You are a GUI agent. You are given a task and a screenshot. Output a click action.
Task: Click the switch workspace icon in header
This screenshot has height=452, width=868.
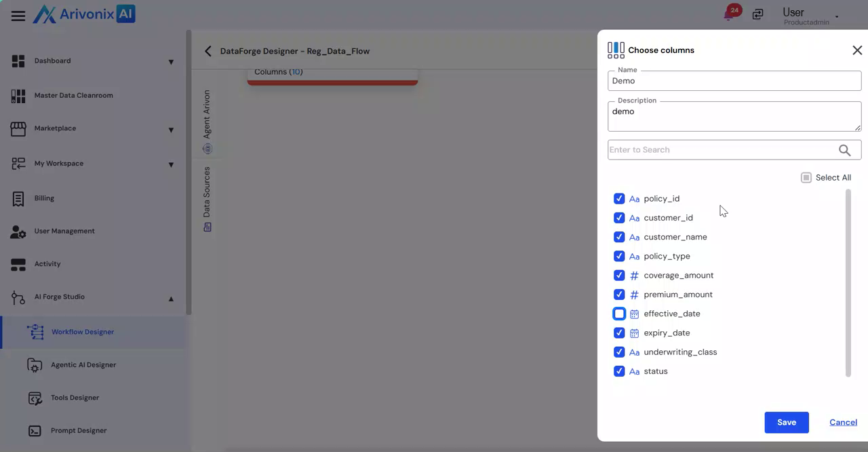[757, 14]
